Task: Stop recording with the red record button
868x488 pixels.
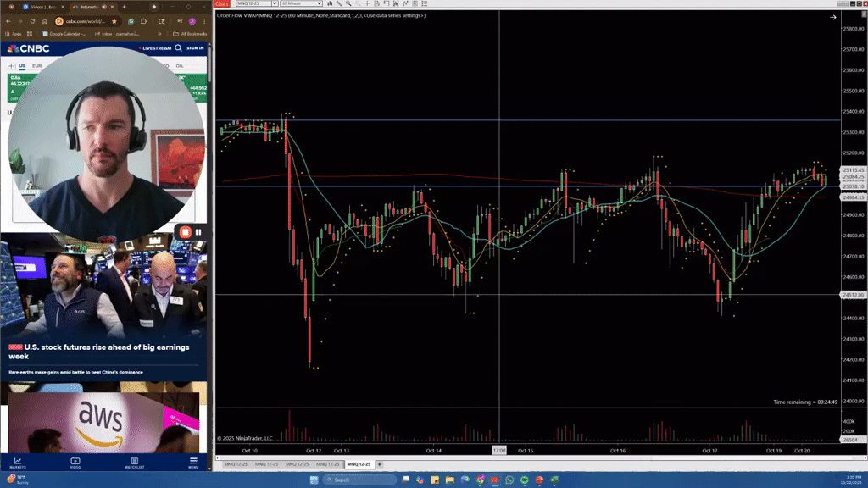Action: click(186, 231)
